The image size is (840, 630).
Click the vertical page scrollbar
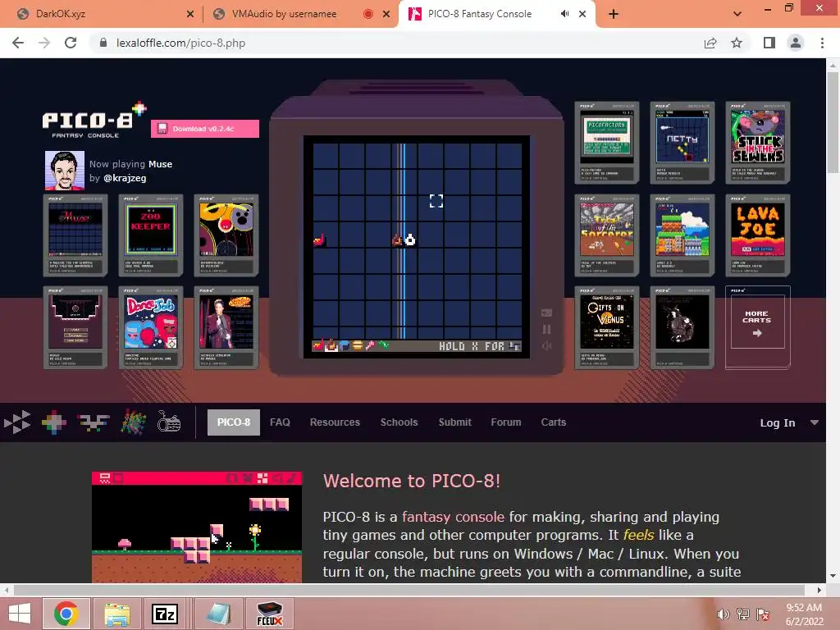tap(833, 123)
